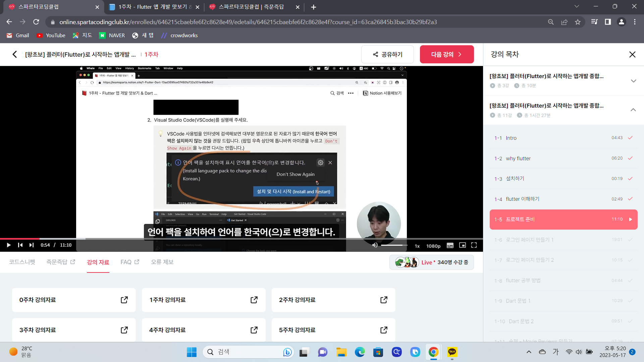Screen dimensions: 644x362
Task: Select current lecture 1-5 프로젝트 준비
Action: (x=563, y=219)
